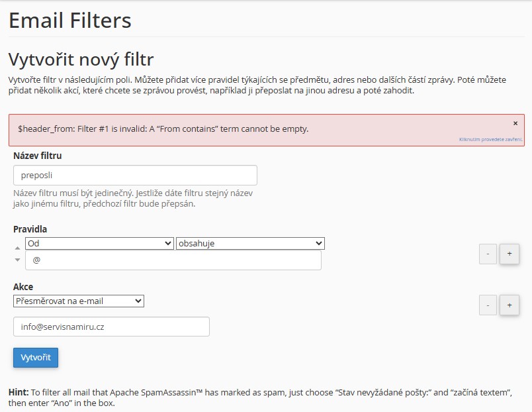Add another rule with the Pravidla plus button
The width and height of the screenshot is (532, 412).
[509, 254]
